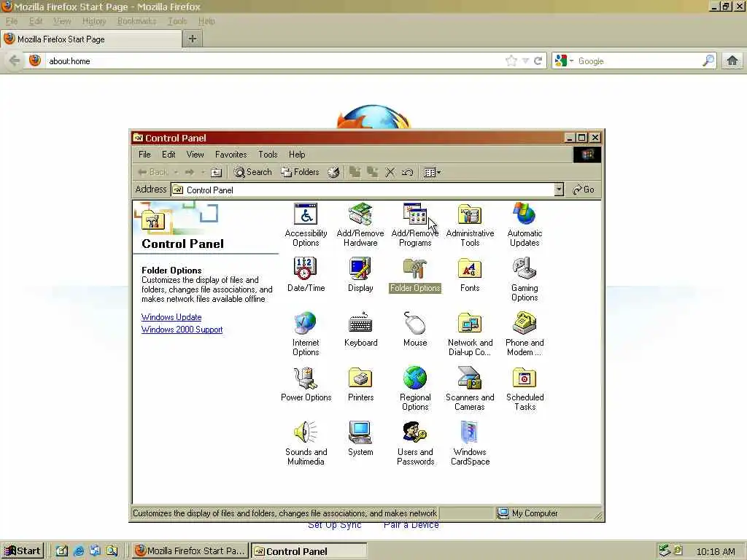
Task: Open the Fonts folder icon
Action: pos(470,275)
